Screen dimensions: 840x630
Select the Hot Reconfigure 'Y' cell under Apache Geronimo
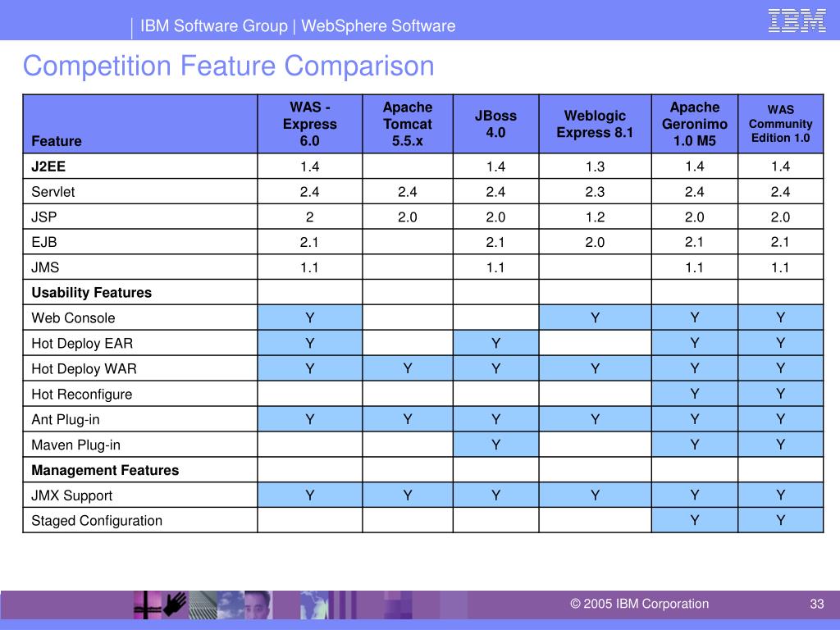pos(694,394)
